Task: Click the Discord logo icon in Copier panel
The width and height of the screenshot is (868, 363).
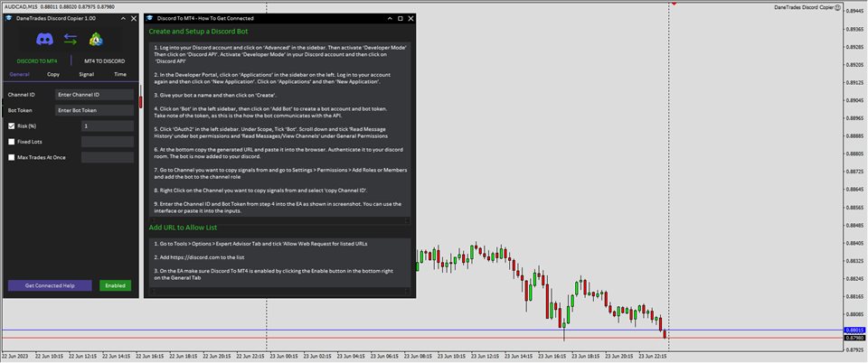Action: pos(44,39)
